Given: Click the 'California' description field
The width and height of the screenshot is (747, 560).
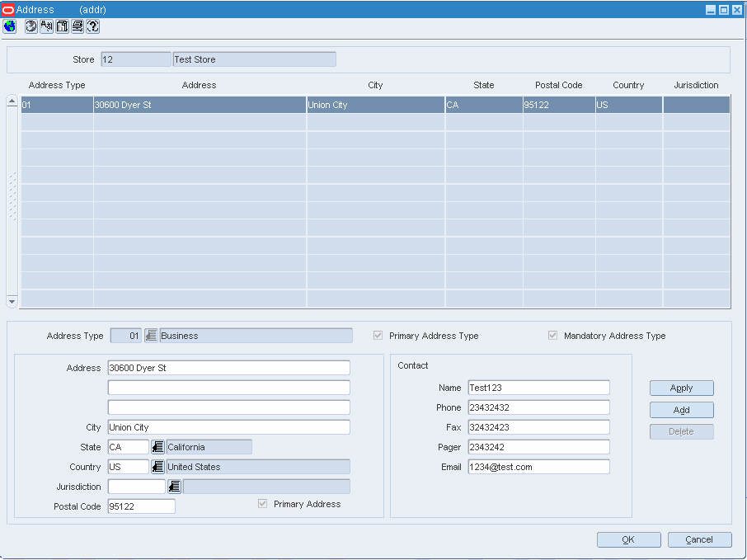Looking at the screenshot, I should 209,447.
